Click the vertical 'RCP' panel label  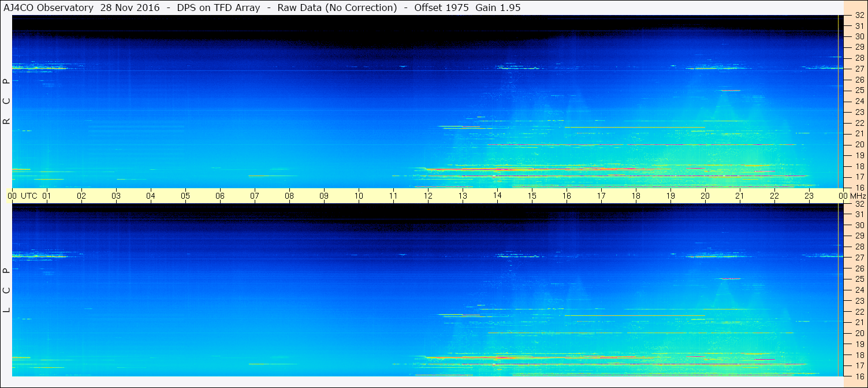[6, 102]
